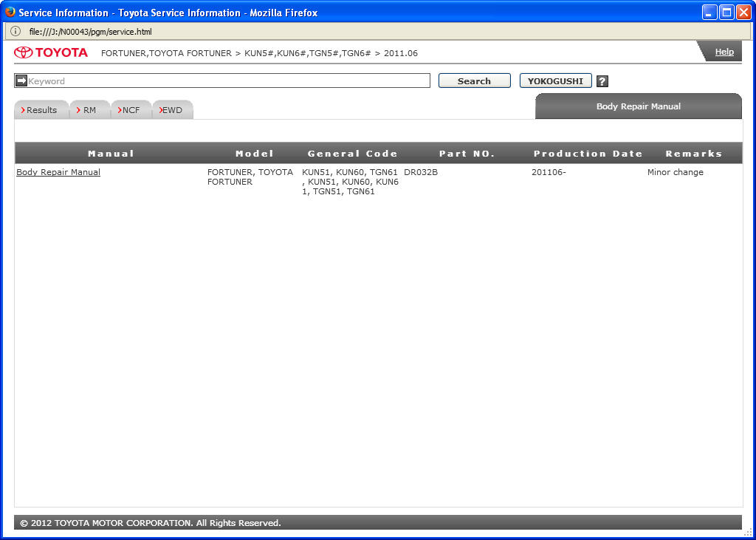
Task: Maximize the Firefox window
Action: [x=726, y=12]
